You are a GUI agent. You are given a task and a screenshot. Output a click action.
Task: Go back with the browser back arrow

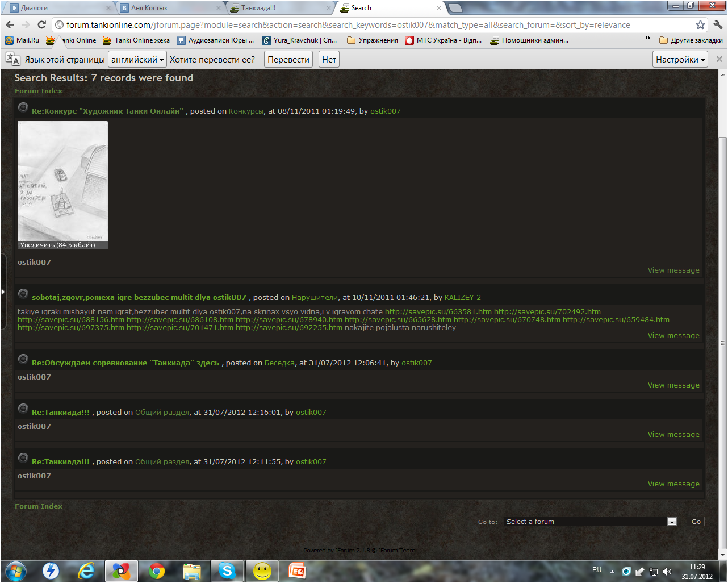click(x=10, y=24)
